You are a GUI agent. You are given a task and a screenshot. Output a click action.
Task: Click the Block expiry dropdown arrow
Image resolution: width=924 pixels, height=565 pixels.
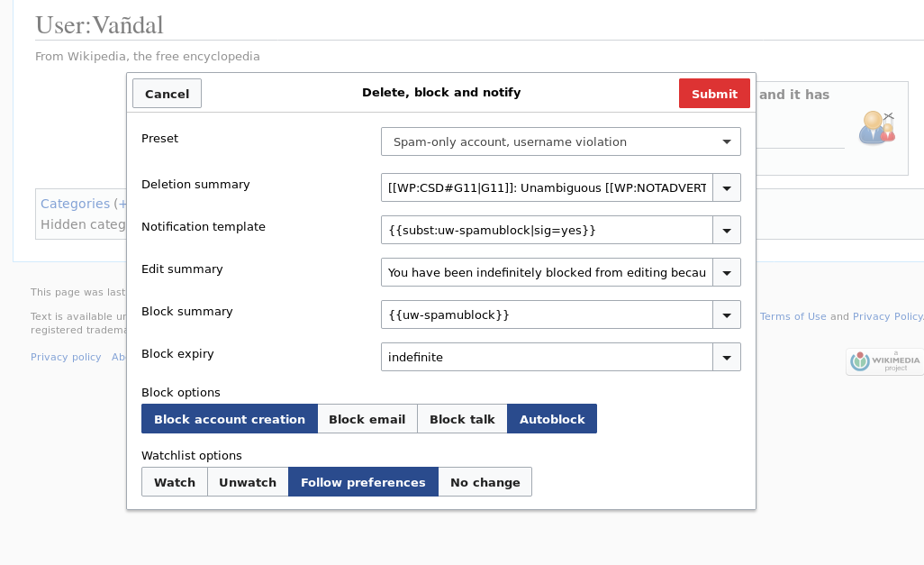726,357
